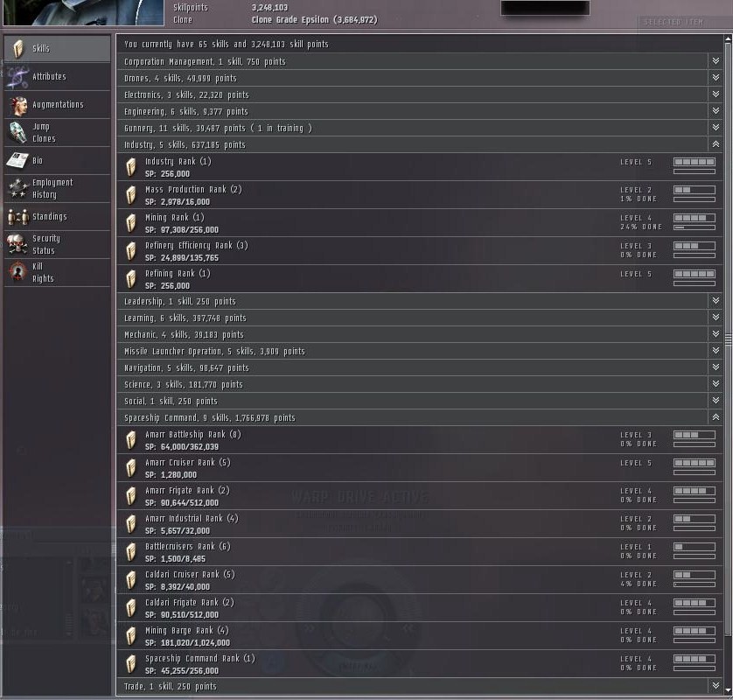Collapse the Industry skill group chevron

(x=716, y=144)
